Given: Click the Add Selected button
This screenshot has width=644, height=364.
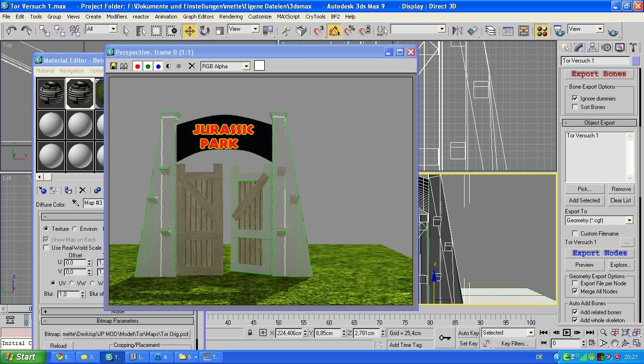Looking at the screenshot, I should click(x=584, y=200).
